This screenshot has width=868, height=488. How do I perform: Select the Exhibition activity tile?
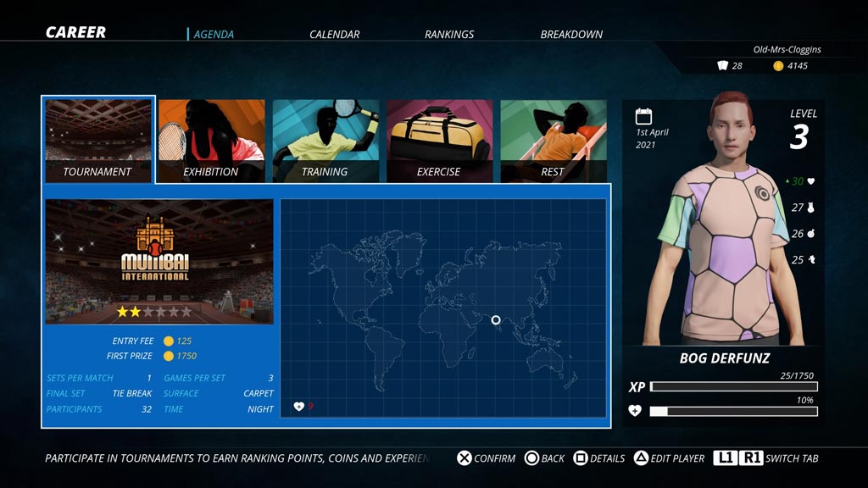pyautogui.click(x=211, y=141)
